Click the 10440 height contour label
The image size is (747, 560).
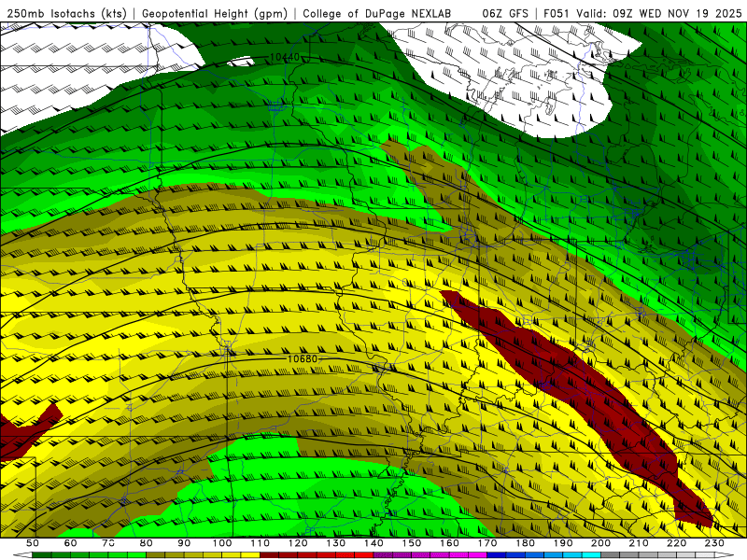pyautogui.click(x=285, y=57)
